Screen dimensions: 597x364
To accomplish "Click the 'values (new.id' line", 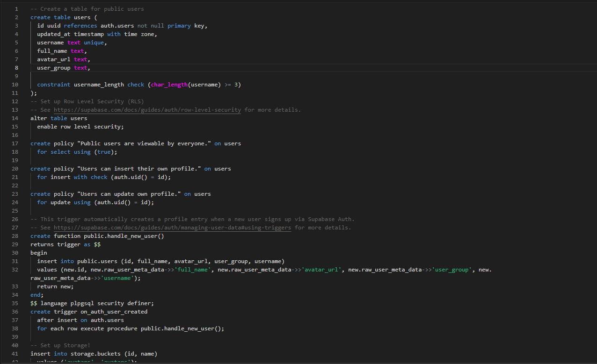I will click(264, 270).
